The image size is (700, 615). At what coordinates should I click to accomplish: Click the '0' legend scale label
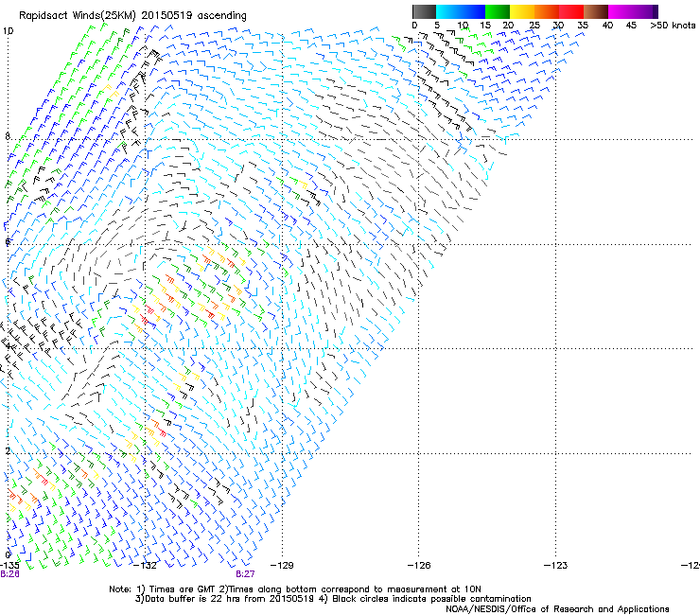414,26
